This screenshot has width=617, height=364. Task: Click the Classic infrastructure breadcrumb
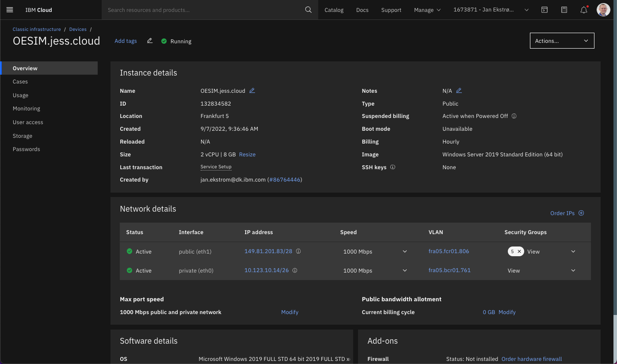(37, 29)
